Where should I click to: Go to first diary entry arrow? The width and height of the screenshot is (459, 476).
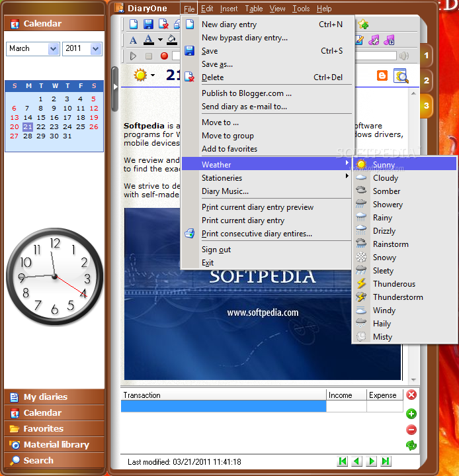(x=343, y=461)
